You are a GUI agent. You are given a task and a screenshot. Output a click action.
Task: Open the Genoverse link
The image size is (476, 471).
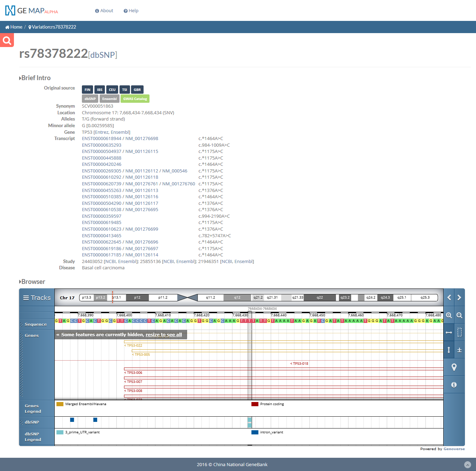tap(454, 449)
